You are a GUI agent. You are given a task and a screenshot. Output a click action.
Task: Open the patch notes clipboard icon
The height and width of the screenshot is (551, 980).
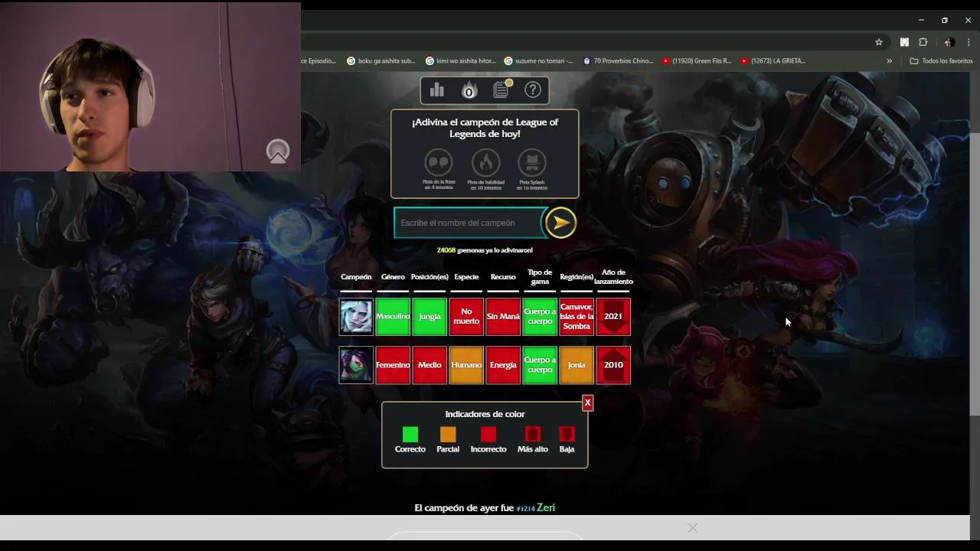[501, 90]
